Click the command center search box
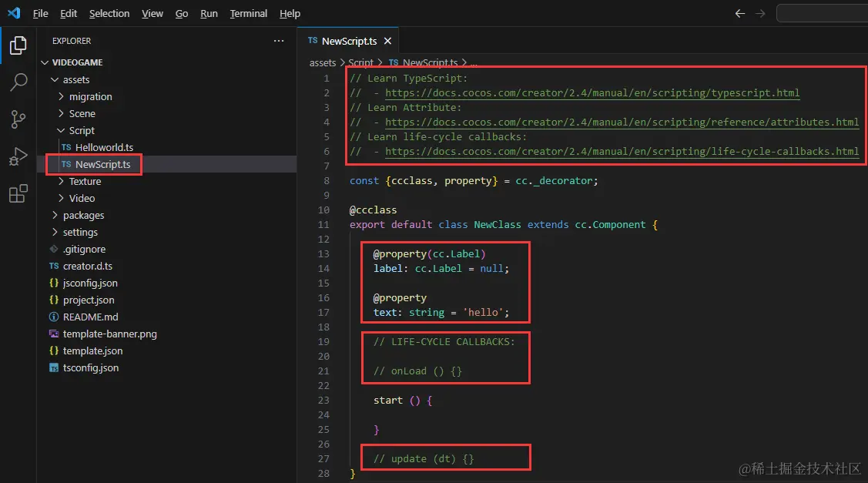 (822, 13)
